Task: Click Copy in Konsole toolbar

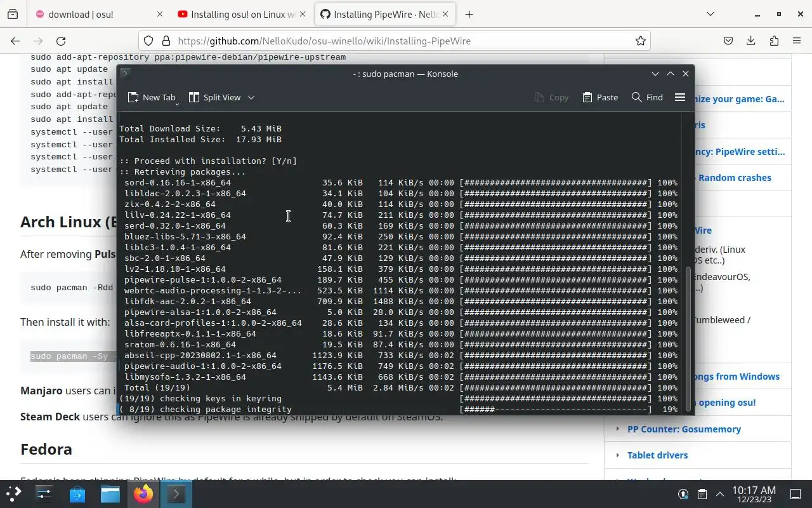Action: pos(551,97)
